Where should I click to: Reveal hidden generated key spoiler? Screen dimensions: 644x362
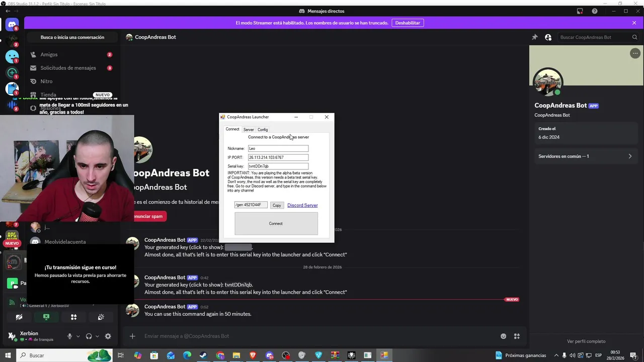pyautogui.click(x=238, y=247)
